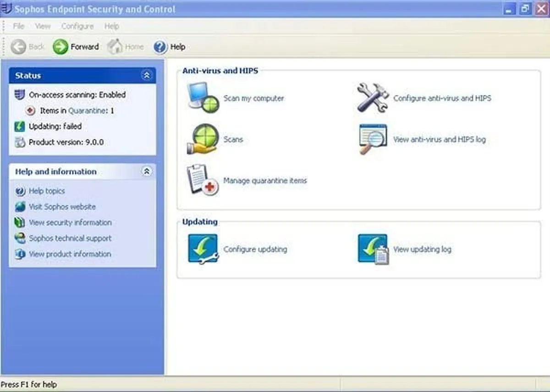Click the shield icon beside On-access scanning
This screenshot has height=392, width=550.
click(x=20, y=95)
